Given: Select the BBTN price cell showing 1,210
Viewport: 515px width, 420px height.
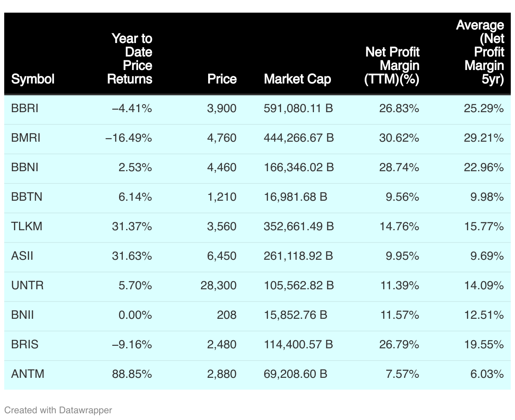Looking at the screenshot, I should (x=222, y=197).
